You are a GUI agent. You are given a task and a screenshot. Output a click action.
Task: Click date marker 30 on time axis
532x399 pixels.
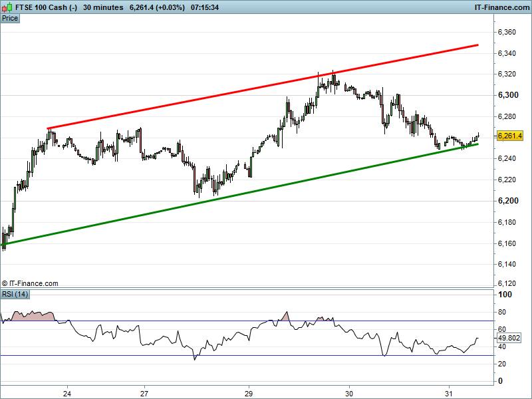pos(350,392)
